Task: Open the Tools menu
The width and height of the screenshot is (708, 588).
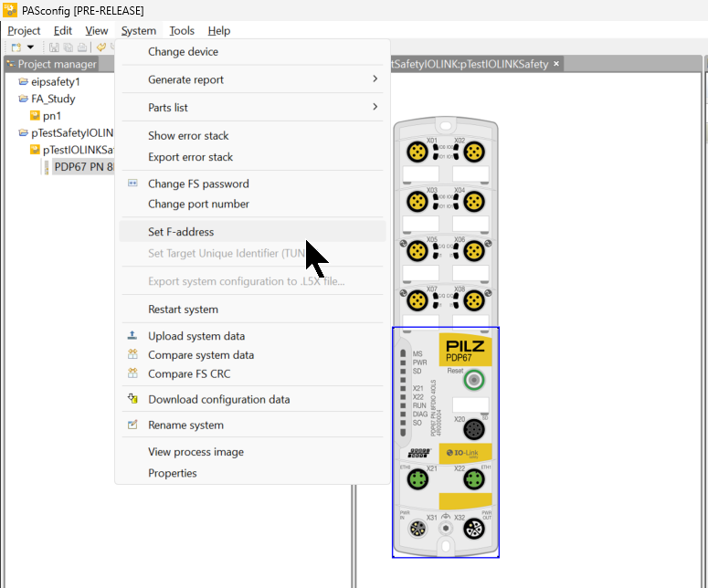Action: [182, 31]
